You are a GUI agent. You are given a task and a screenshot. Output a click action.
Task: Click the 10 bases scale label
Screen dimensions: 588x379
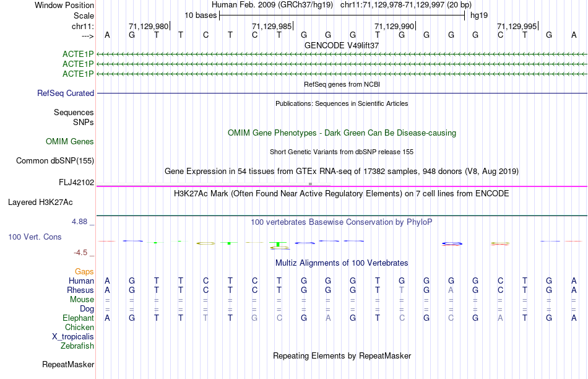(x=201, y=15)
